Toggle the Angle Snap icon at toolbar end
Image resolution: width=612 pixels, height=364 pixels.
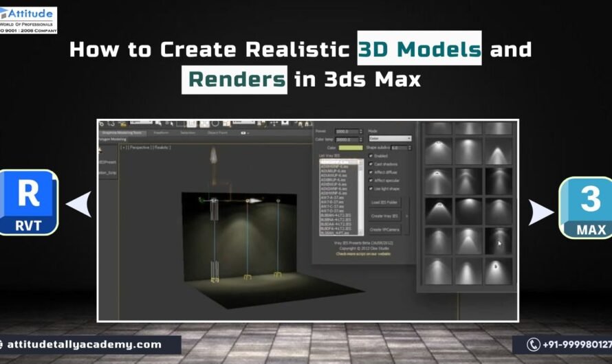(307, 124)
